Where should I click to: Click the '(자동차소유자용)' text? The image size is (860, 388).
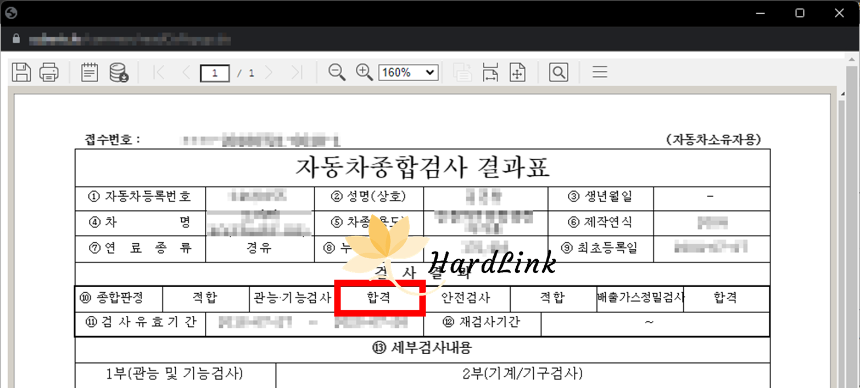(x=713, y=139)
